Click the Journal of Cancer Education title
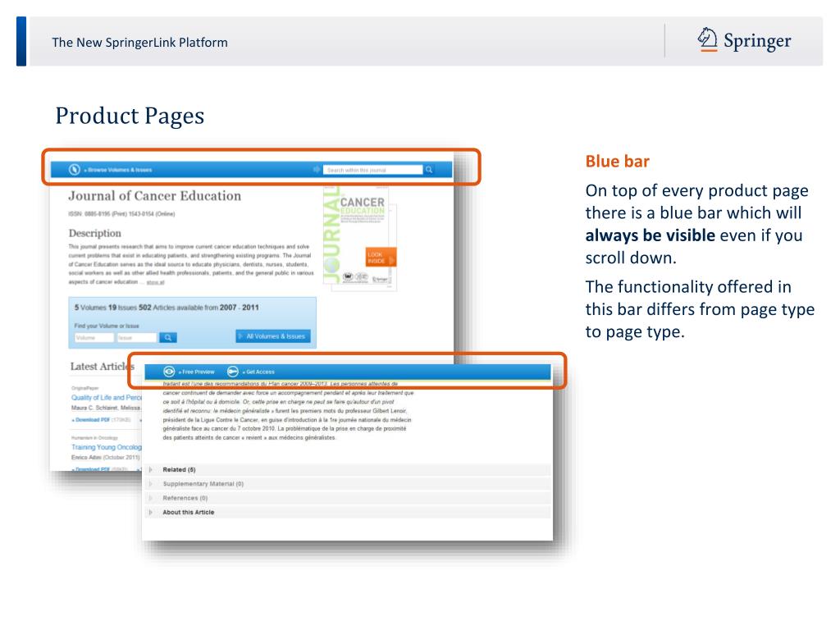Image resolution: width=840 pixels, height=630 pixels. 155,196
